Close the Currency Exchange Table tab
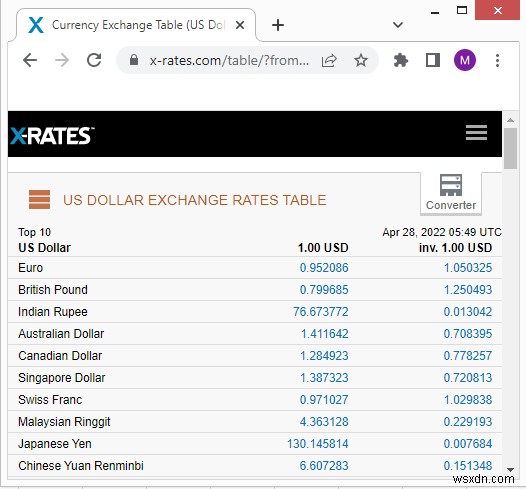Screen dimensions: 526x489 pyautogui.click(x=240, y=25)
